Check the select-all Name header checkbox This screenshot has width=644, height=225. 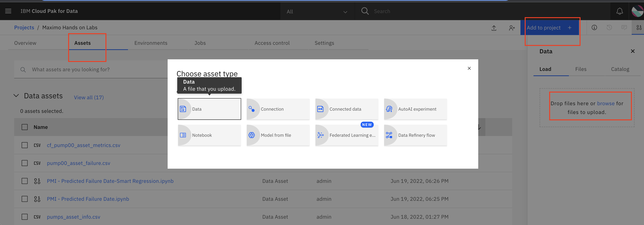[x=24, y=127]
